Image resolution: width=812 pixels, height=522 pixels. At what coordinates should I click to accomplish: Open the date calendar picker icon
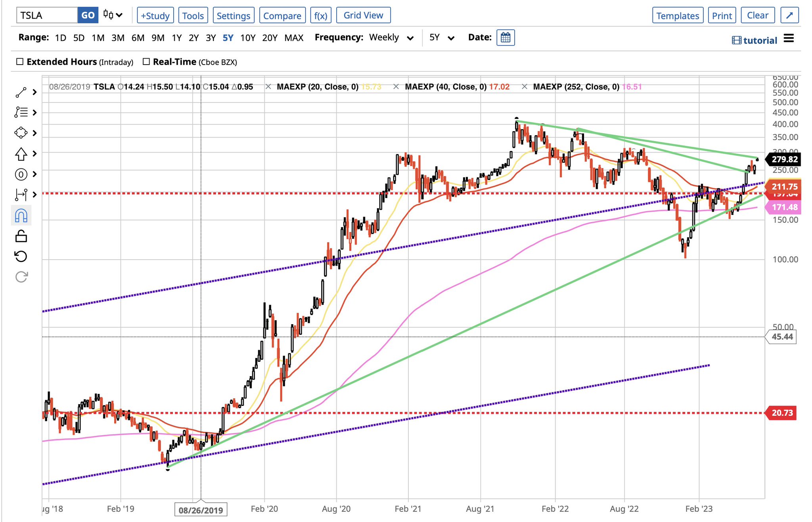coord(505,38)
